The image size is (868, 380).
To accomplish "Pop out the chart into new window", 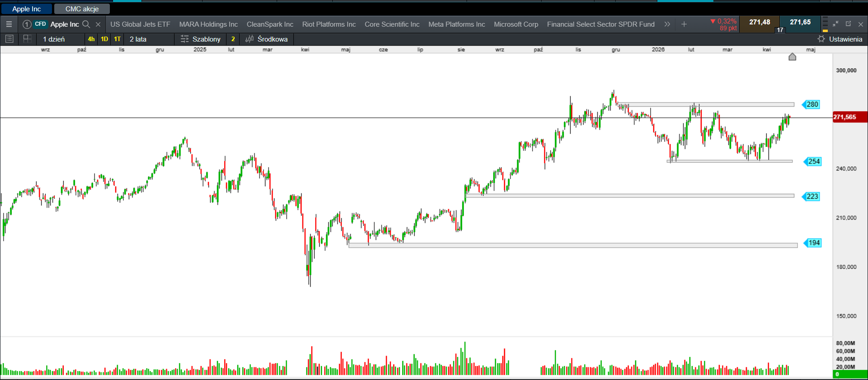I will (848, 24).
